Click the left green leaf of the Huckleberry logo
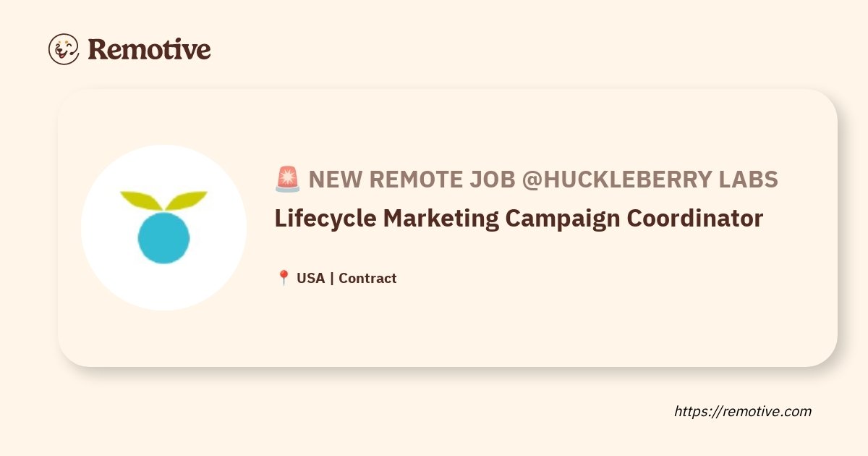The image size is (868, 456). pos(141,200)
